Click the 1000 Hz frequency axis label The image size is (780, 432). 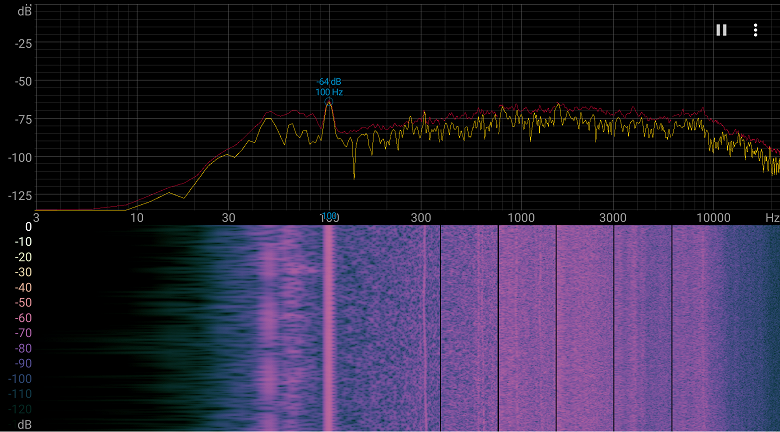pyautogui.click(x=520, y=217)
